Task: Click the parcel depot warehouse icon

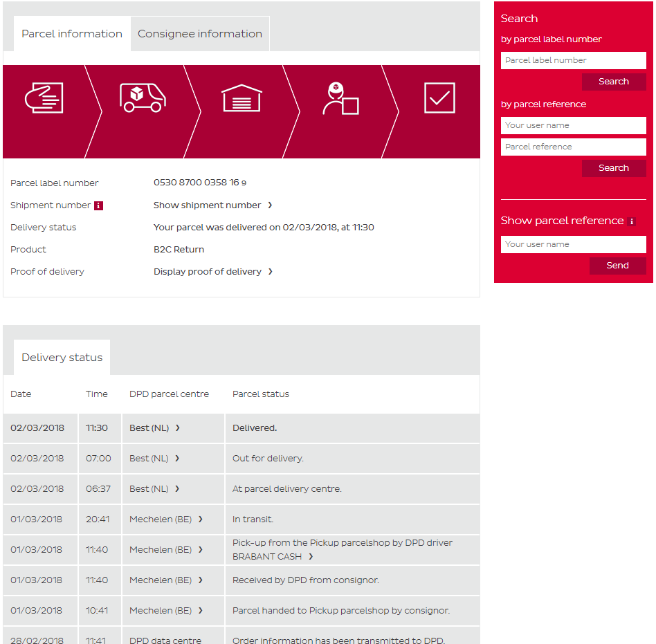Action: click(242, 98)
